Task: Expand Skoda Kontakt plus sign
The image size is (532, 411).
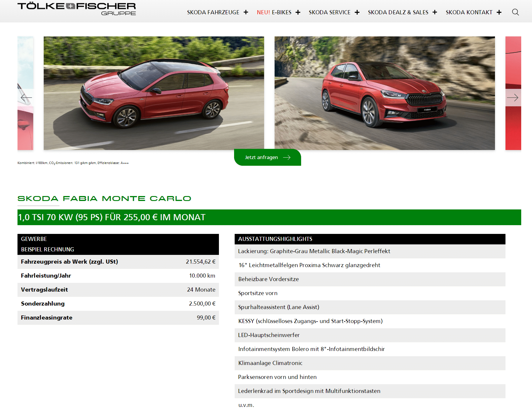Action: [x=499, y=12]
